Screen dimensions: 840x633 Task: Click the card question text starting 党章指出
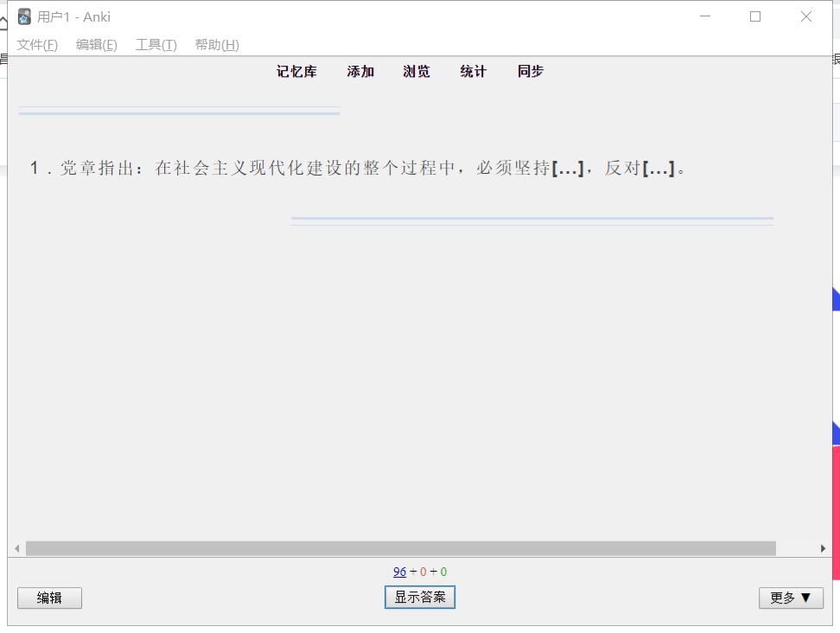coord(359,169)
